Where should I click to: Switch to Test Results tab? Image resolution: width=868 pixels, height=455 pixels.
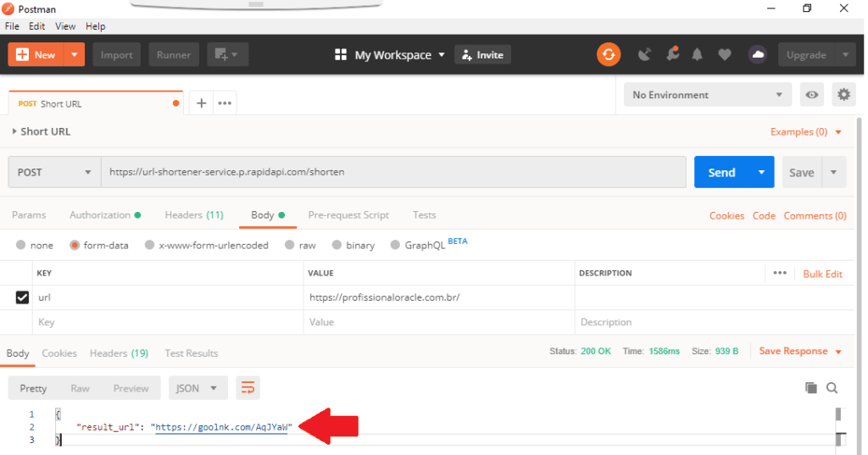pyautogui.click(x=191, y=353)
